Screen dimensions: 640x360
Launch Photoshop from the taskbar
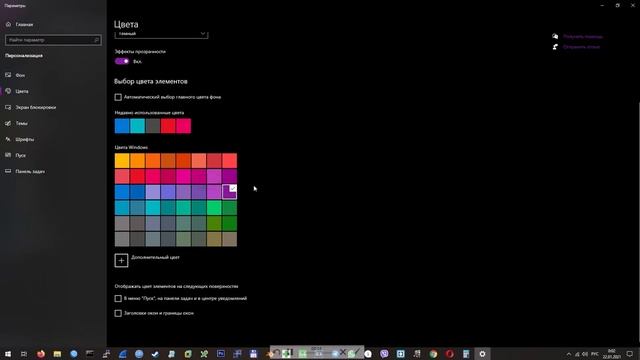click(x=221, y=354)
